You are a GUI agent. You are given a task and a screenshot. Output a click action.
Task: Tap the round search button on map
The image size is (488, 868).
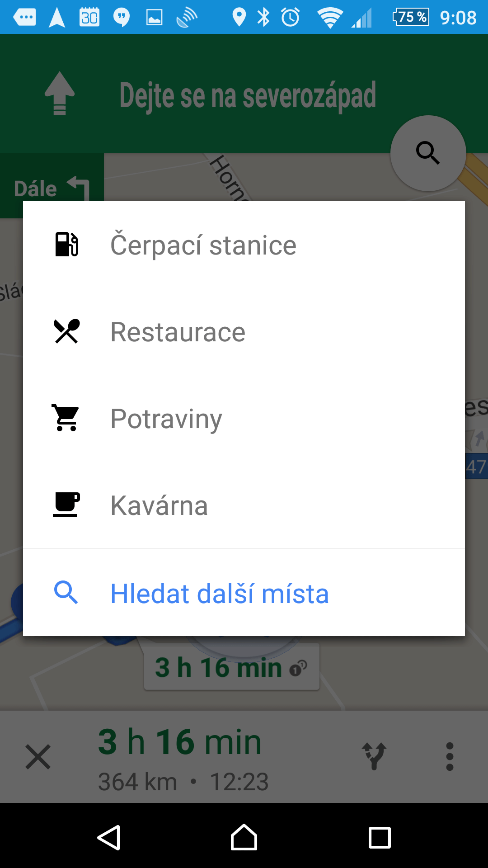pos(428,153)
